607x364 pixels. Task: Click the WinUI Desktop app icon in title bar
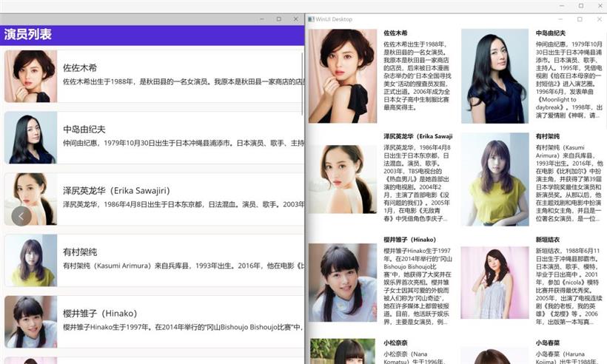[311, 19]
